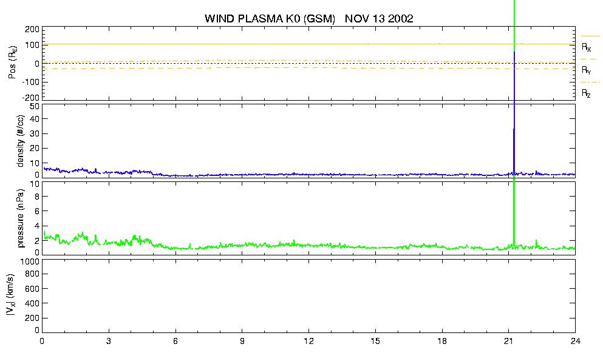The height and width of the screenshot is (364, 603).
Task: Click the 50 tick on the density axis
Action: coord(35,107)
